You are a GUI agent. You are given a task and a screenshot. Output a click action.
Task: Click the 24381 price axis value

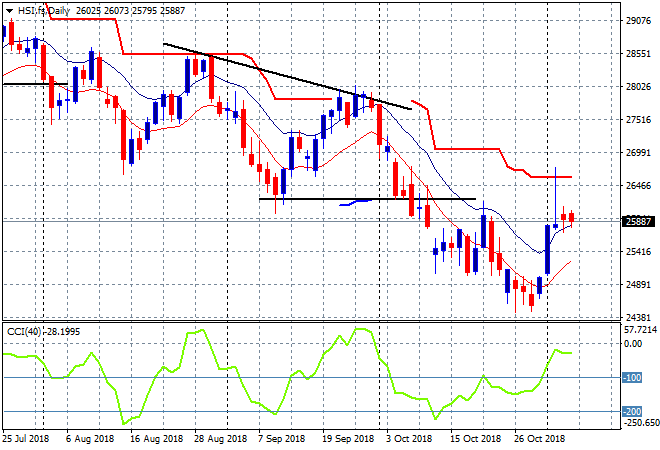pos(639,317)
